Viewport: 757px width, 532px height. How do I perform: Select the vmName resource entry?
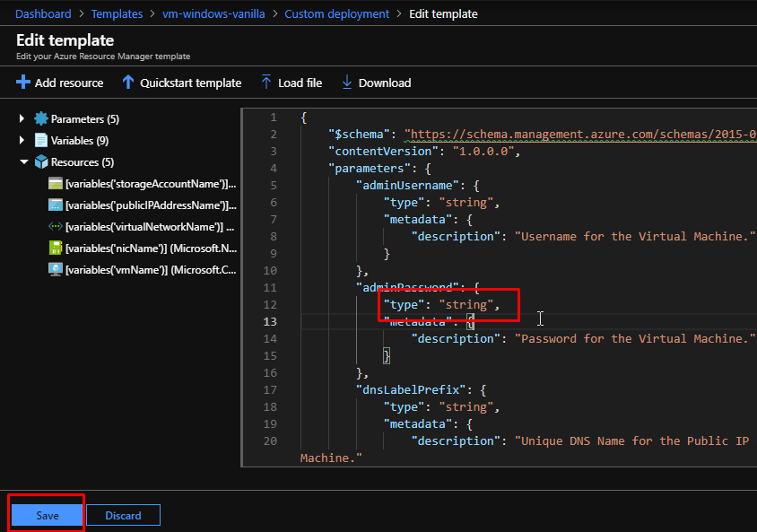click(151, 270)
